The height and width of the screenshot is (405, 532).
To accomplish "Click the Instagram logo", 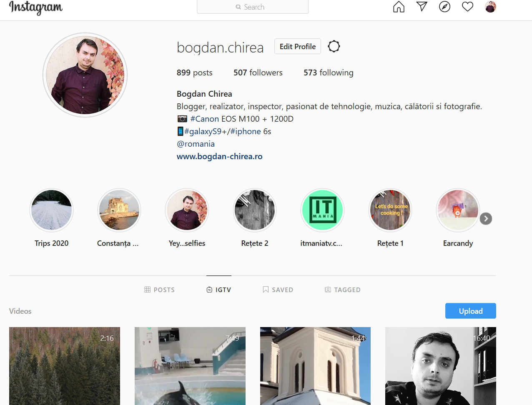I will coord(35,7).
